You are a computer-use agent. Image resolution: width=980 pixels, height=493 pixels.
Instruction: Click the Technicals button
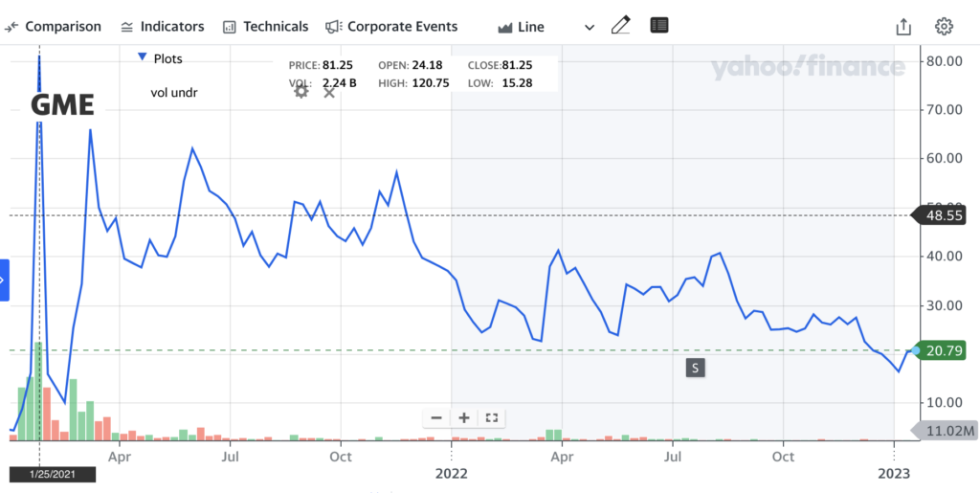[x=266, y=26]
